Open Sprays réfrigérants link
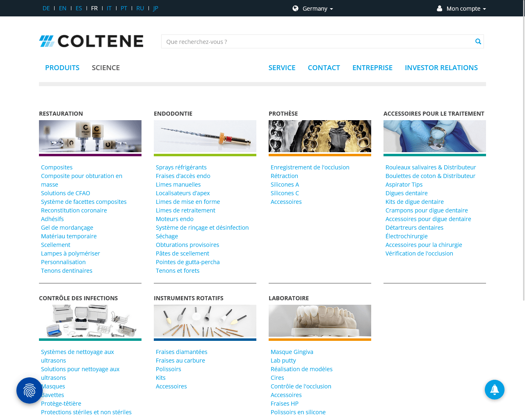The image size is (525, 420). [181, 167]
